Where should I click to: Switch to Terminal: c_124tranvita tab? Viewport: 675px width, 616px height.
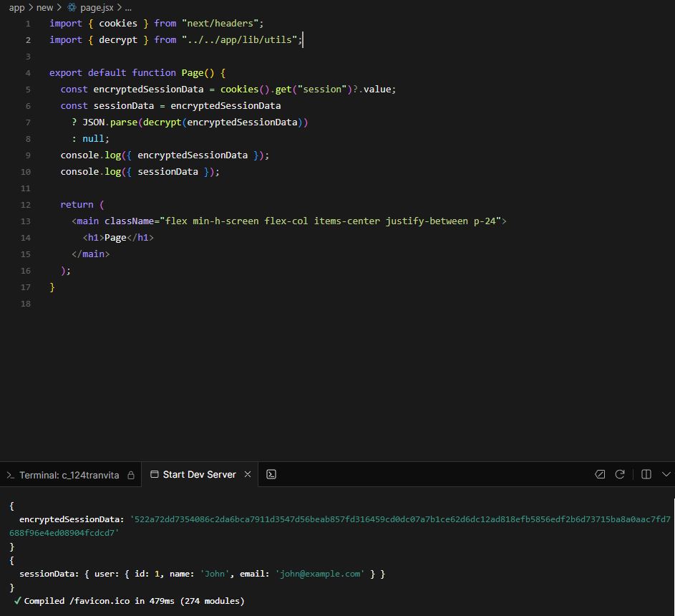(69, 475)
